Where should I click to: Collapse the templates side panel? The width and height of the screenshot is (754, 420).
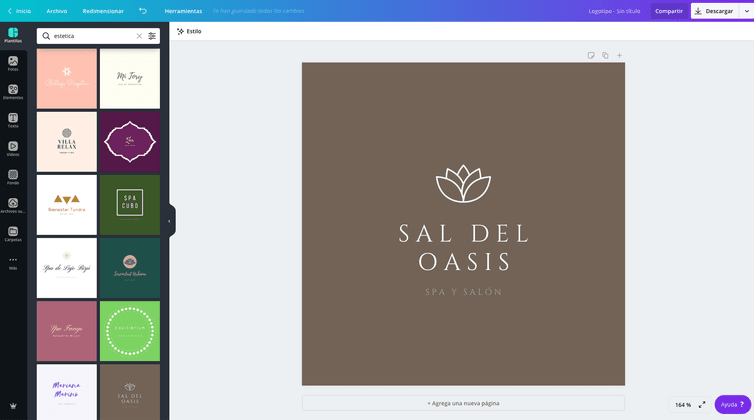(x=169, y=221)
